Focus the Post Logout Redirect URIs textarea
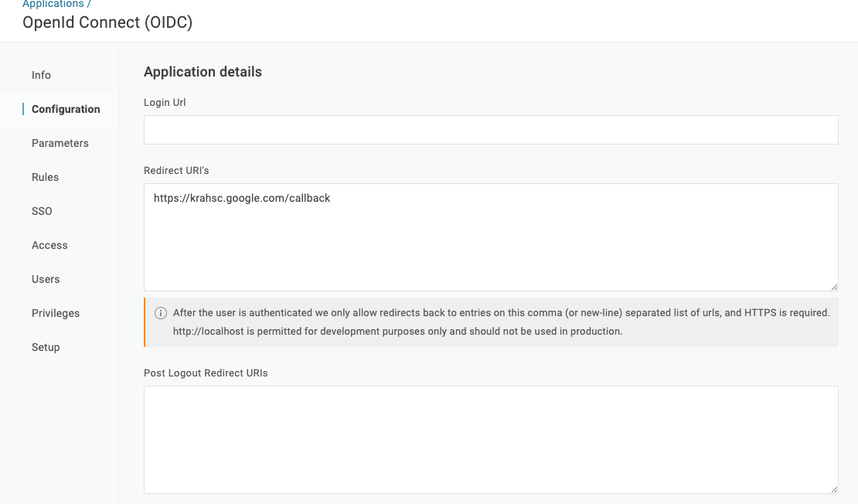 [x=491, y=439]
